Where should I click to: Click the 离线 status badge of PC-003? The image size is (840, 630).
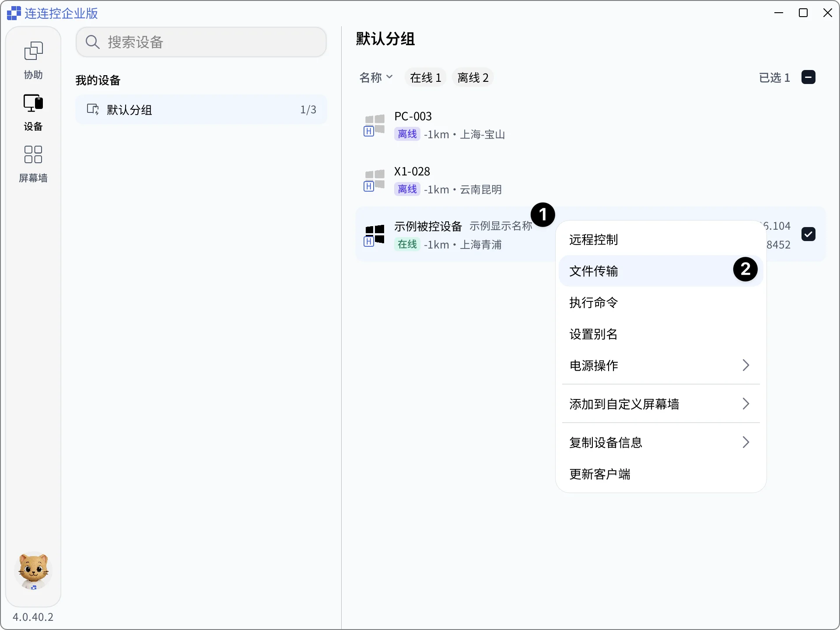[407, 134]
